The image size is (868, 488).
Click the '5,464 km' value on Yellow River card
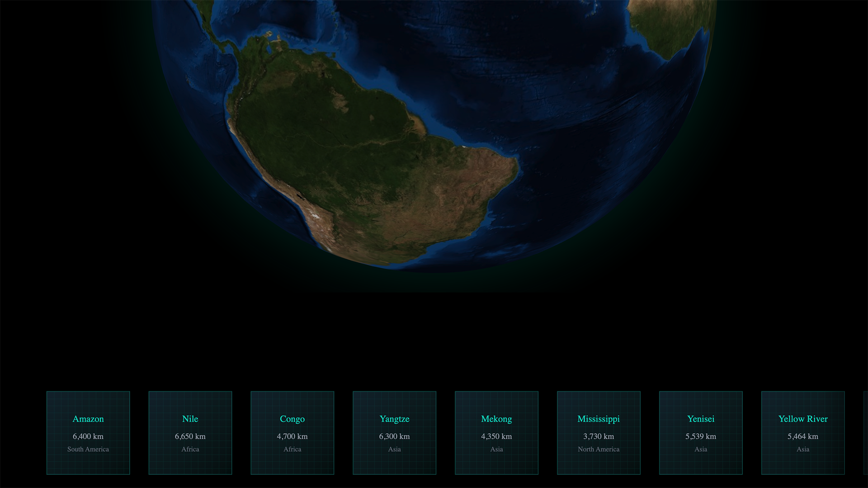click(803, 436)
